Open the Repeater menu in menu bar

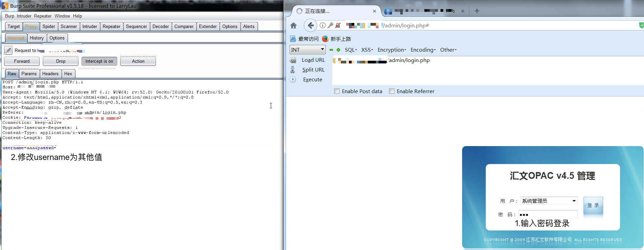click(43, 16)
